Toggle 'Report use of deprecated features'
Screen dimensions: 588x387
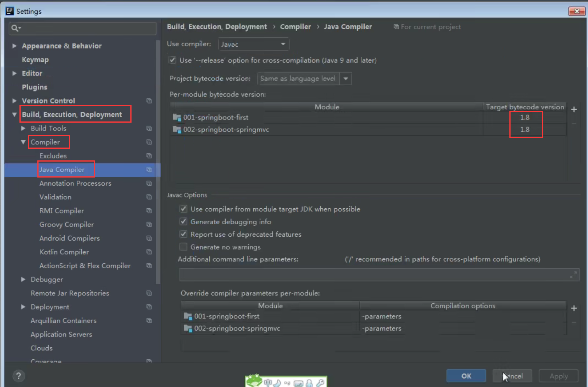[183, 234]
